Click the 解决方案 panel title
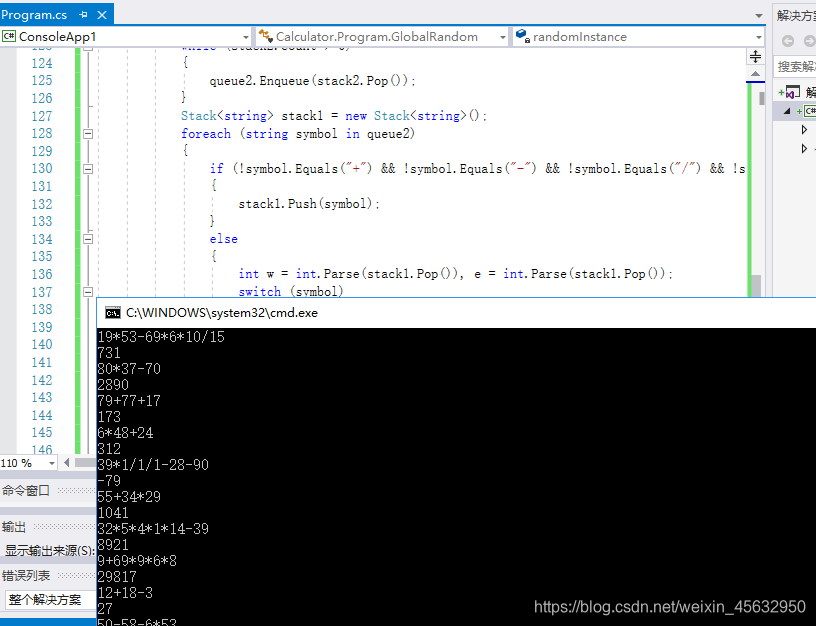 796,16
